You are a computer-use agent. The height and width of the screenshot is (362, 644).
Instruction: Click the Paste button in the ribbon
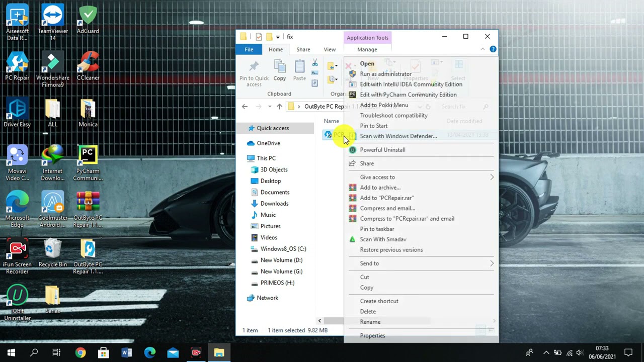point(299,71)
